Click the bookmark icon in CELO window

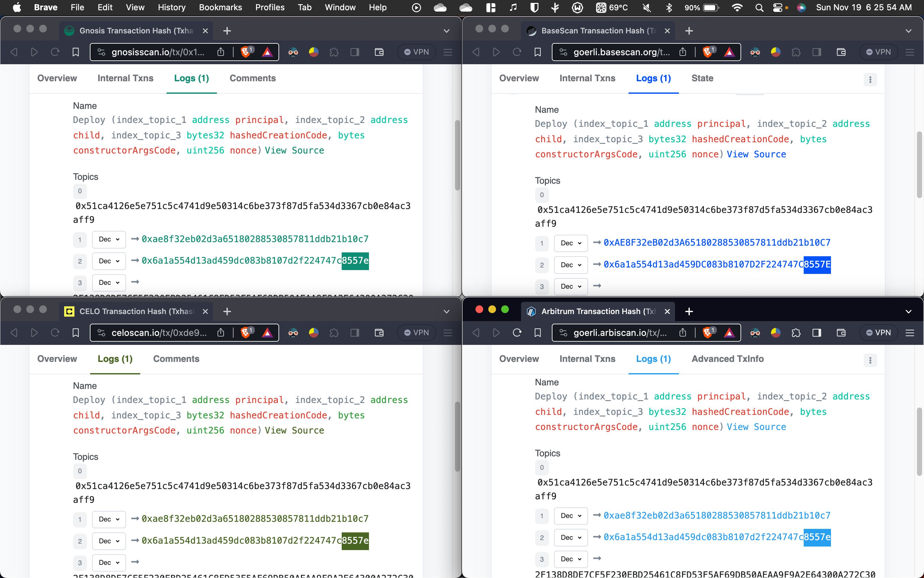pyautogui.click(x=76, y=333)
